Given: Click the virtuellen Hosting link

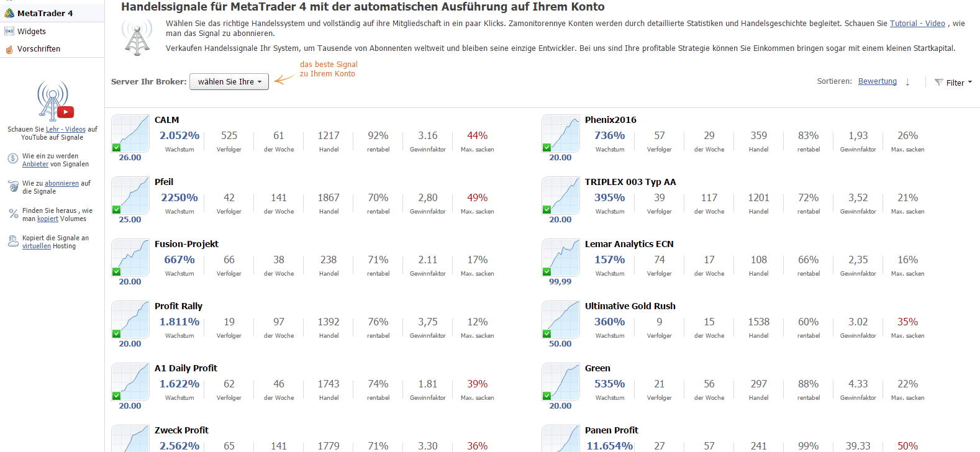Looking at the screenshot, I should click(x=37, y=246).
